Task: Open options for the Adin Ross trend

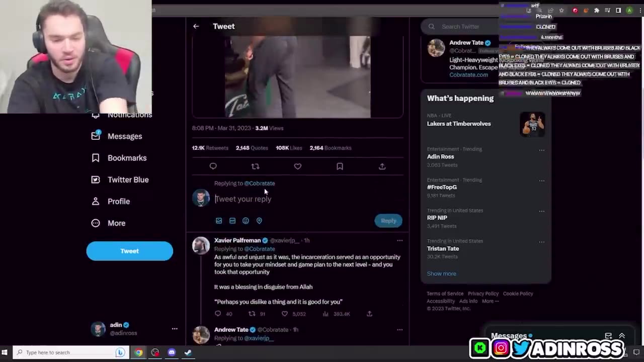Action: point(541,150)
